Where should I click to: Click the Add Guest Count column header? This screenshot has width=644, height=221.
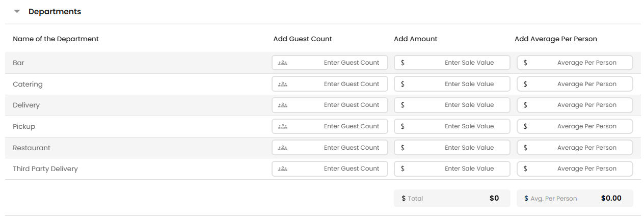(x=303, y=39)
